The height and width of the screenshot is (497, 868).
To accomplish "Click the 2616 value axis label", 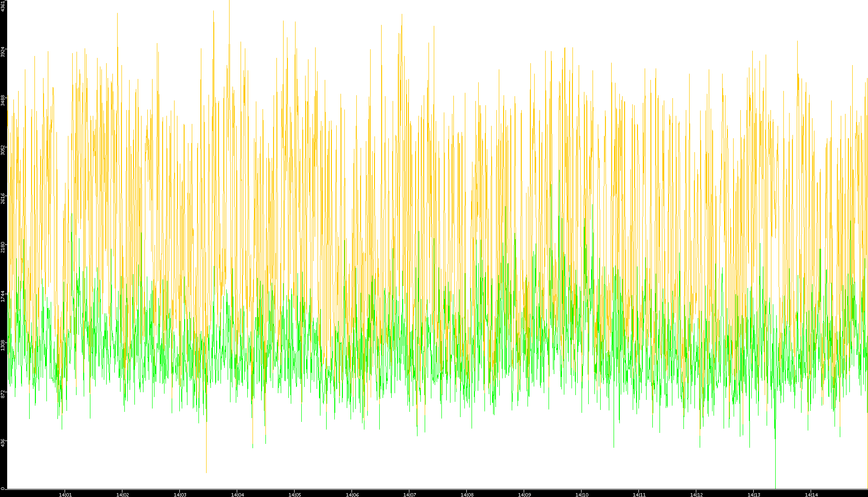I will click(3, 198).
